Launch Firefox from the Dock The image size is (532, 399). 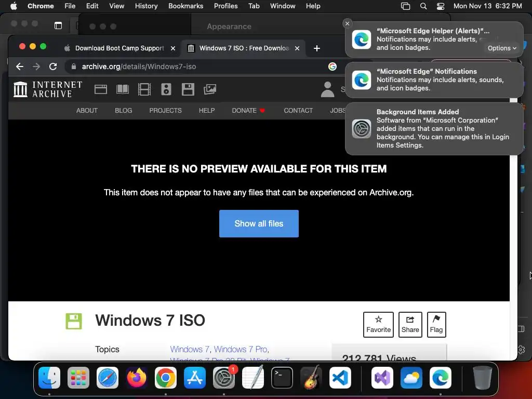click(x=137, y=378)
